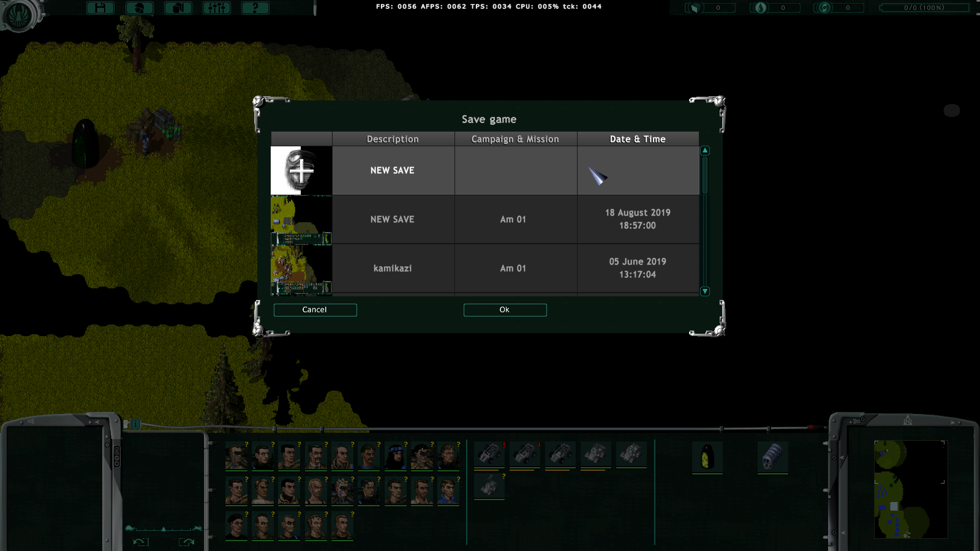
Task: Select the skull-marked cylinder icon
Action: (772, 457)
